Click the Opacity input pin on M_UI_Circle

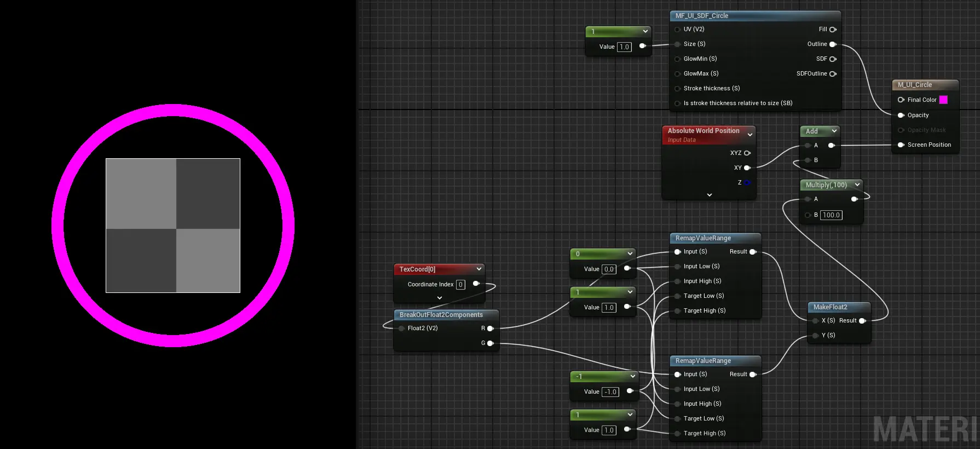tap(901, 116)
